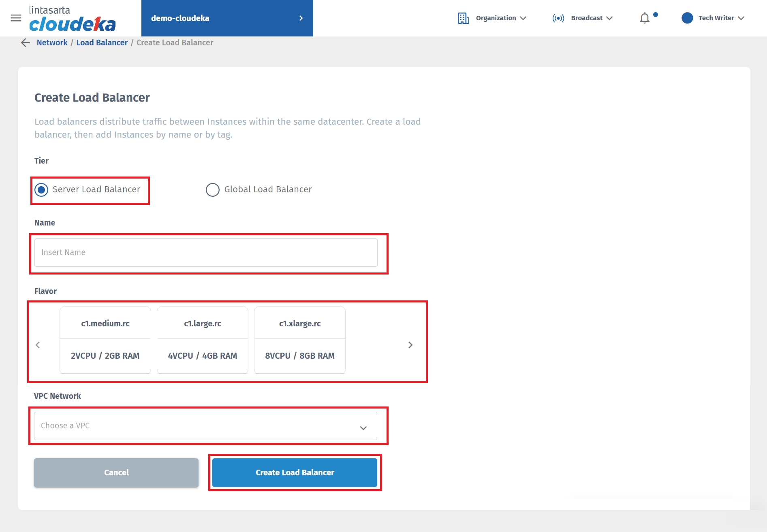Viewport: 767px width, 532px height.
Task: Click the Organization building icon
Action: (x=463, y=18)
